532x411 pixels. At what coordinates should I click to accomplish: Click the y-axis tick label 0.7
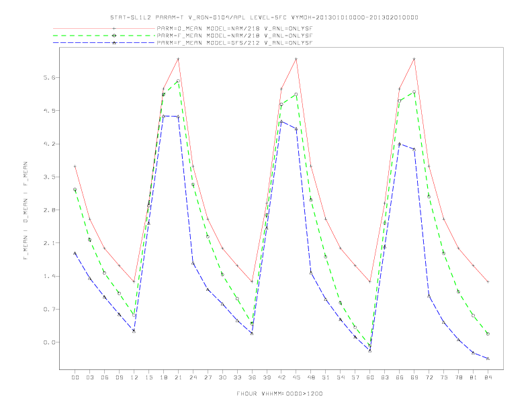point(49,310)
